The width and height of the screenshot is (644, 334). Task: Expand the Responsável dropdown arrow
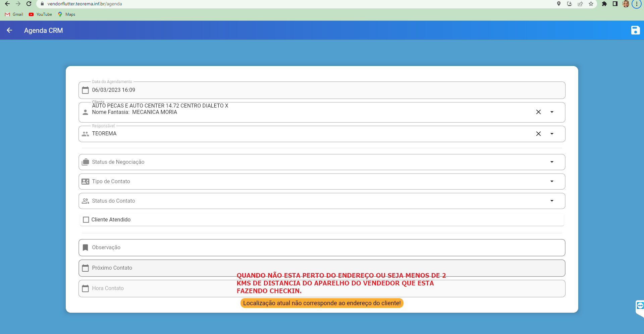coord(552,134)
